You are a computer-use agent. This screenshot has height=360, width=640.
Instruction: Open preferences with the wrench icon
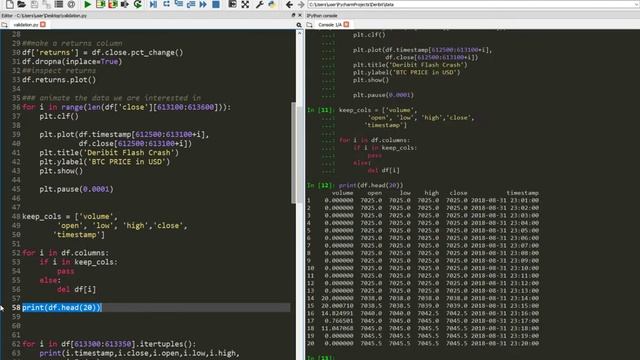(x=259, y=4)
